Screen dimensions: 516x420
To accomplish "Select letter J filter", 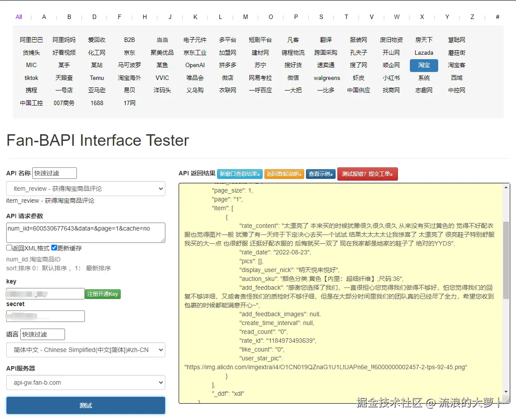I will pos(170,17).
